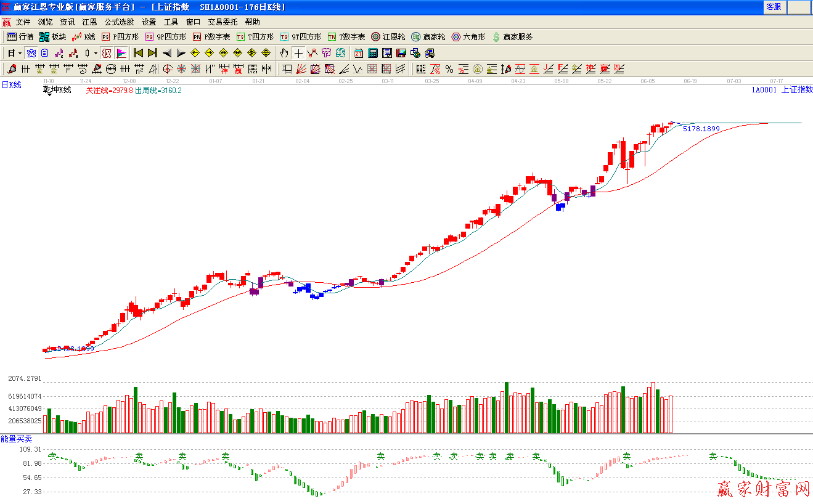Expand the candlestick style dropdown arrow
Viewport: 813px width, 504px height.
coord(96,54)
